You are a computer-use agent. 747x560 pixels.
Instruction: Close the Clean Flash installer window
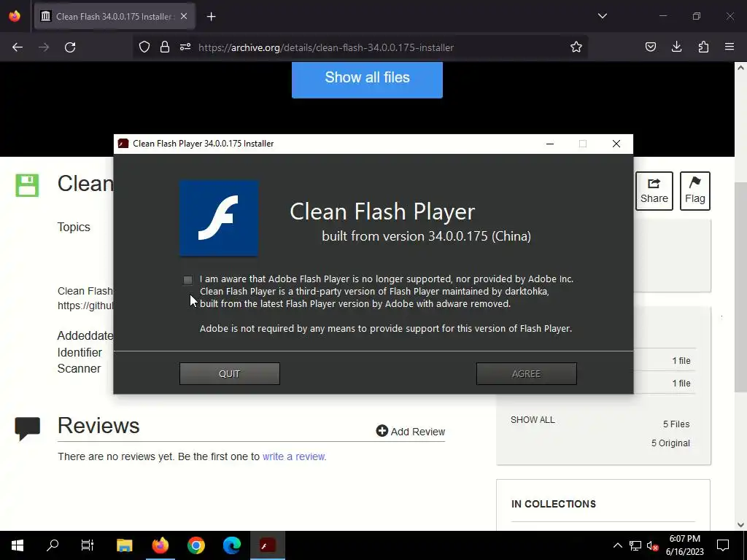pyautogui.click(x=616, y=144)
